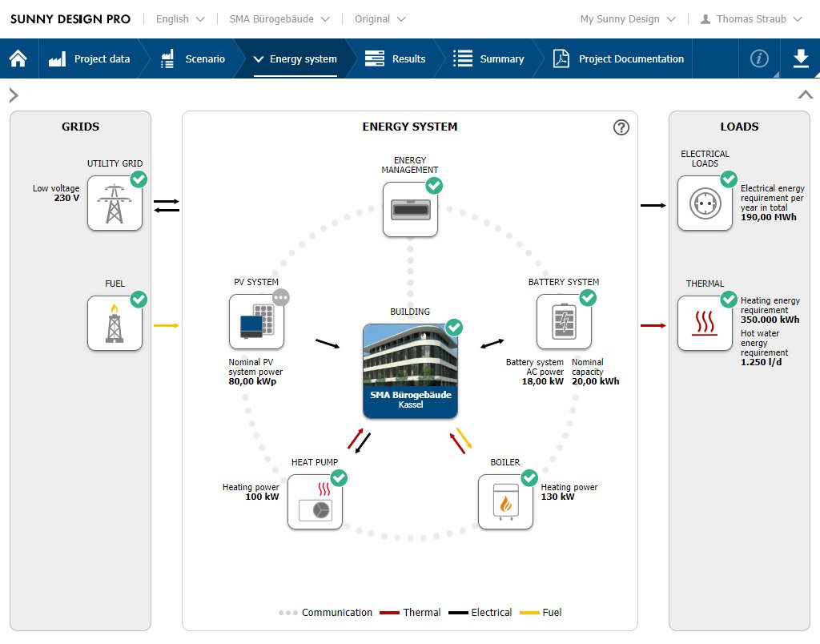Open energy system help question mark

tap(621, 127)
